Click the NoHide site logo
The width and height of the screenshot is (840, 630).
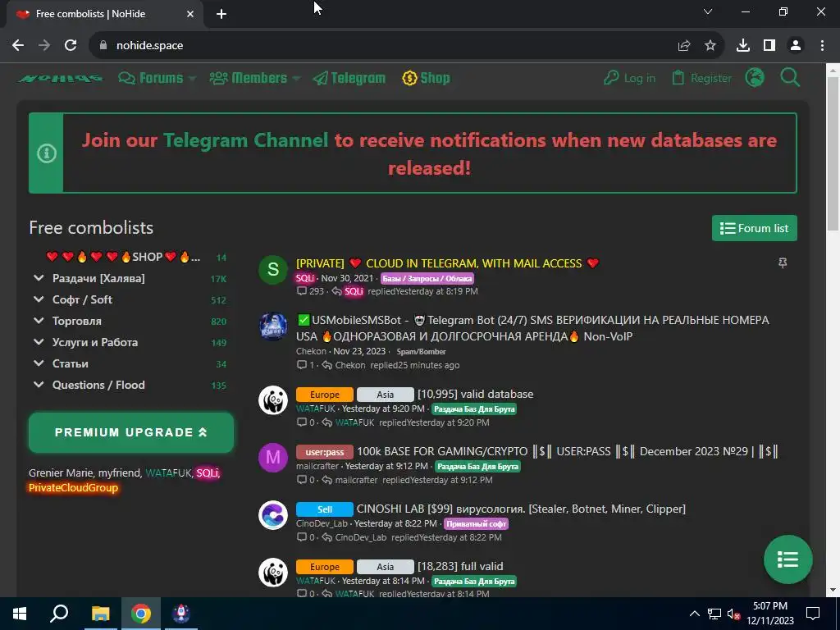tap(61, 78)
